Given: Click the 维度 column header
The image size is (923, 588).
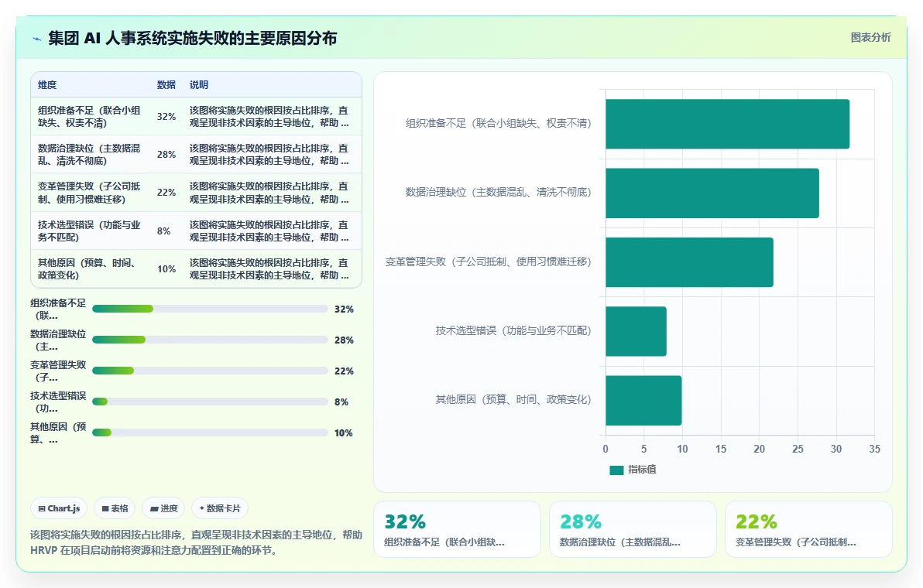Looking at the screenshot, I should click(x=47, y=85).
